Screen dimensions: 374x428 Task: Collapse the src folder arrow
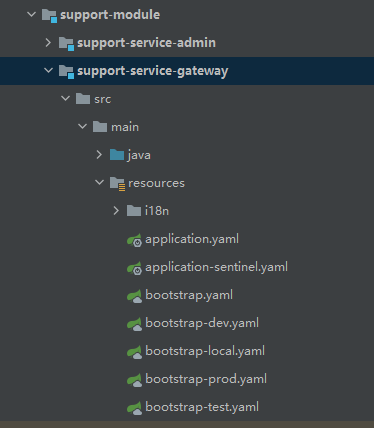[x=65, y=98]
